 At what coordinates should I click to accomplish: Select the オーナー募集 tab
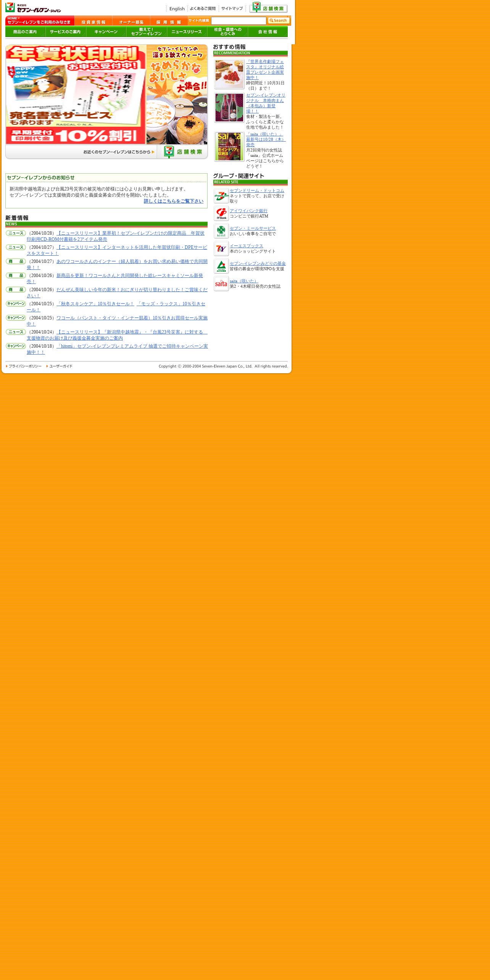131,21
